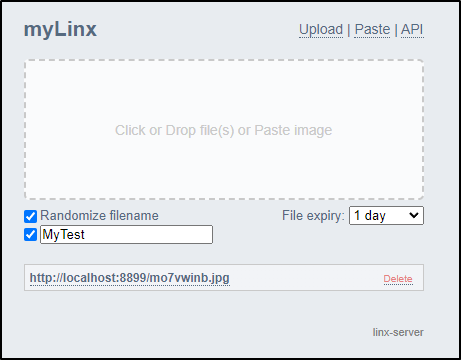Click the myLinx site title
461x360 pixels.
click(x=60, y=29)
